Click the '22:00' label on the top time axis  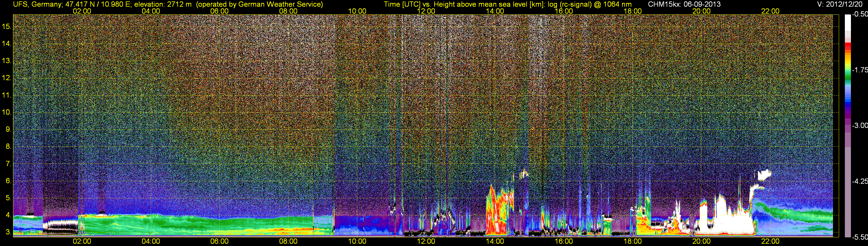click(x=770, y=11)
